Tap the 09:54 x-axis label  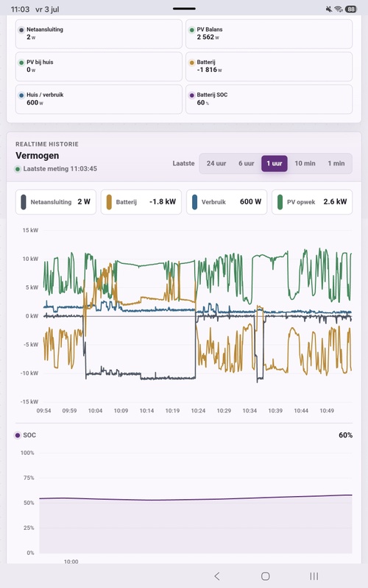[x=43, y=411]
